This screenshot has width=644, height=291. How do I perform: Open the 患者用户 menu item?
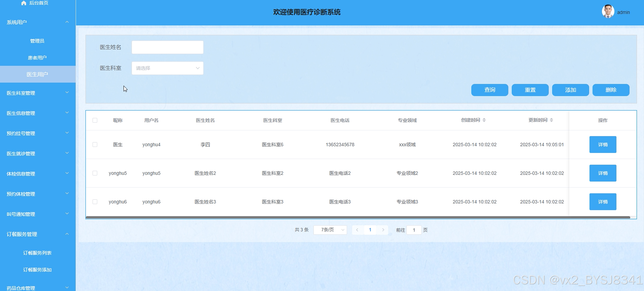pyautogui.click(x=37, y=58)
